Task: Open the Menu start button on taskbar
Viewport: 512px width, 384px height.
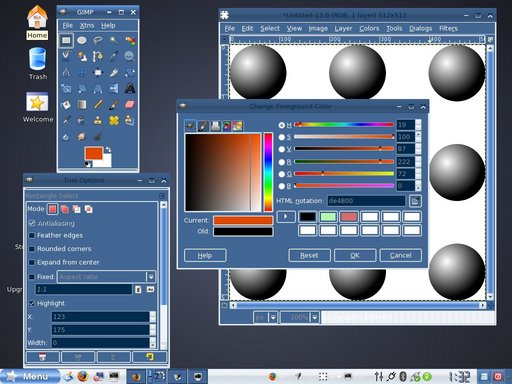Action: click(x=30, y=376)
